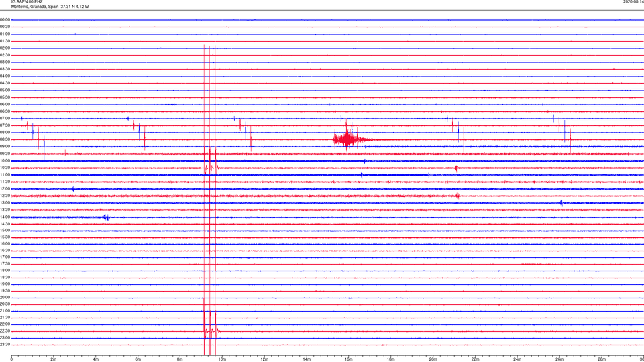Click the 04:30 row label
644x362 pixels.
point(5,83)
